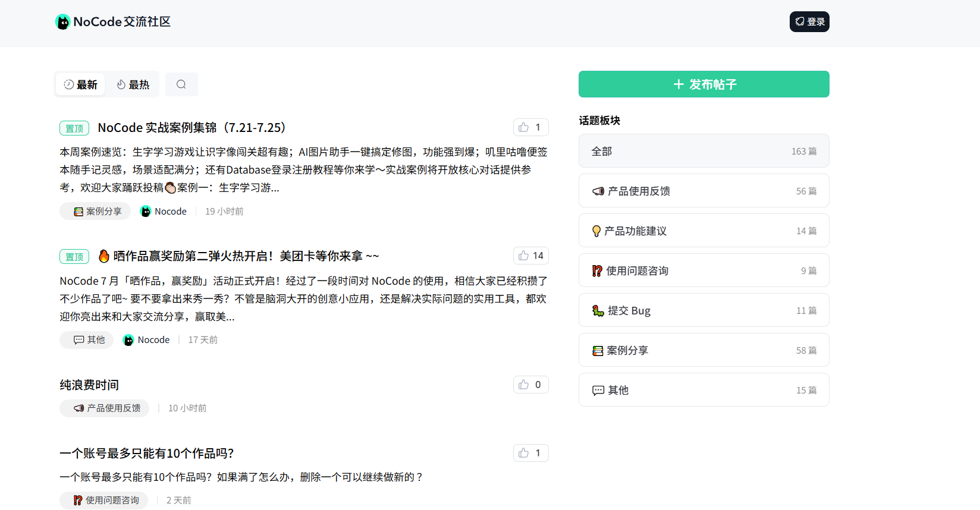Like the NoCode 实战案例集锦 post
980x510 pixels.
click(530, 127)
